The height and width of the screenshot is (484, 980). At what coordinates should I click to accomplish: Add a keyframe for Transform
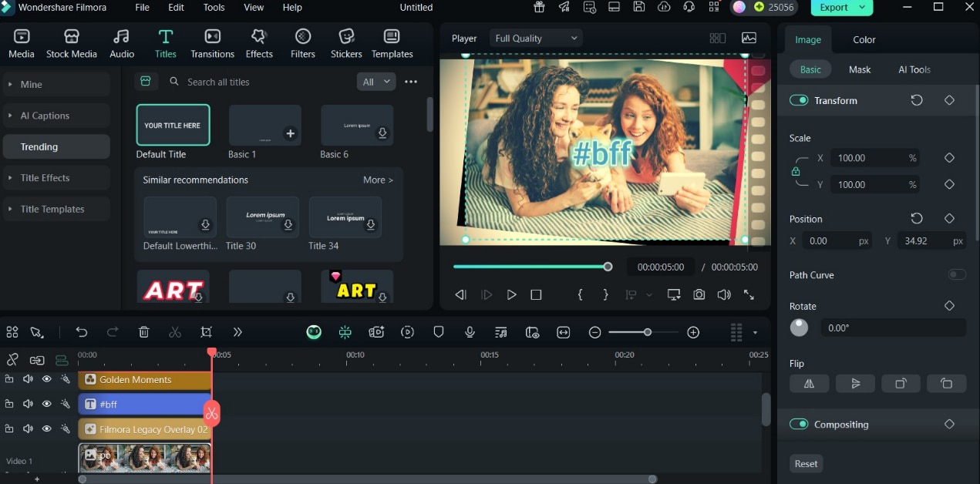(x=949, y=100)
